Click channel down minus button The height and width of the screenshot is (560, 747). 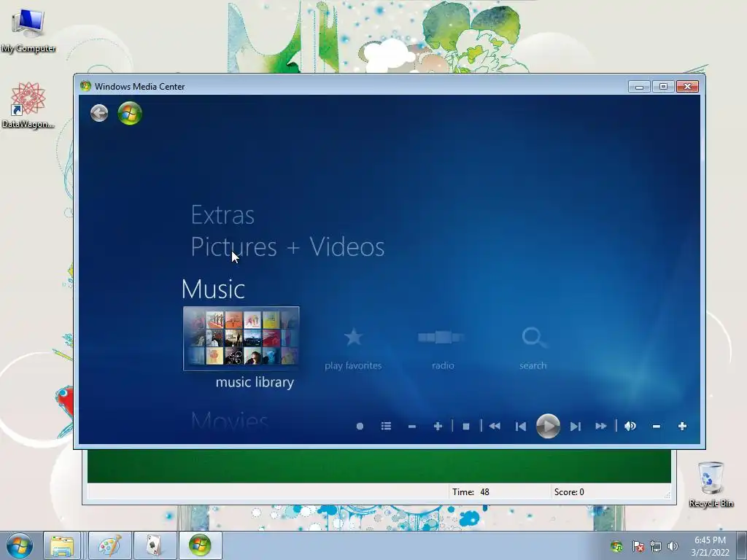coord(412,426)
